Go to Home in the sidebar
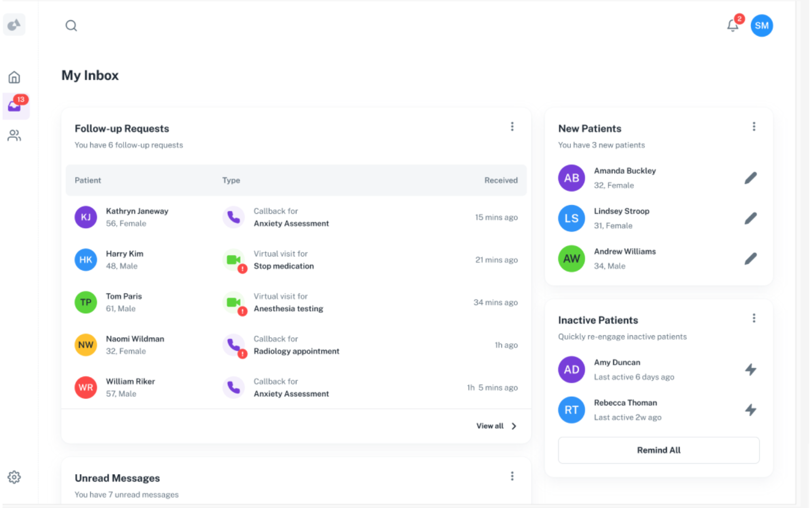 (x=14, y=77)
